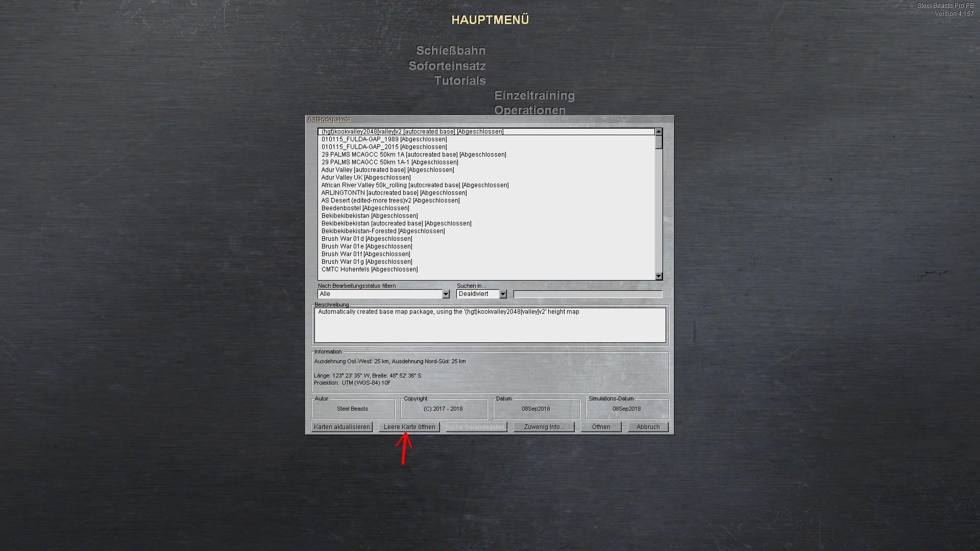980x551 pixels.
Task: Click the search text input field
Action: point(587,294)
